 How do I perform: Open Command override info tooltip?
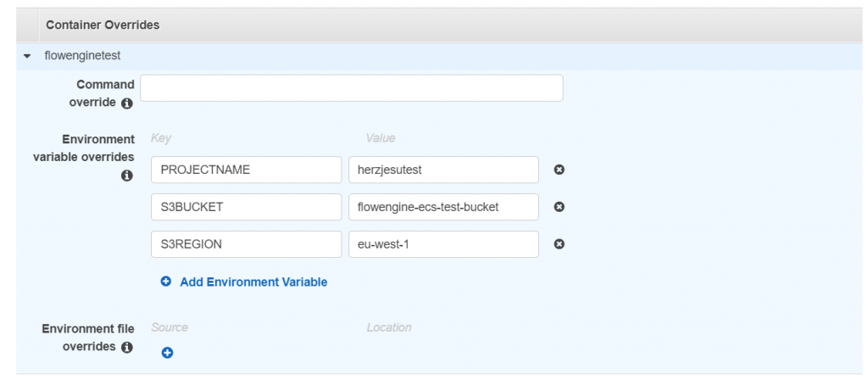pyautogui.click(x=127, y=103)
